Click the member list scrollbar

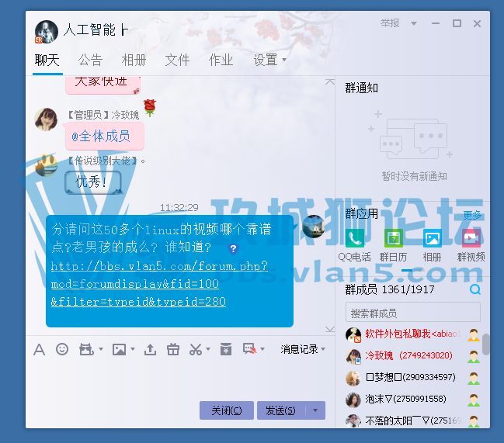click(x=485, y=344)
